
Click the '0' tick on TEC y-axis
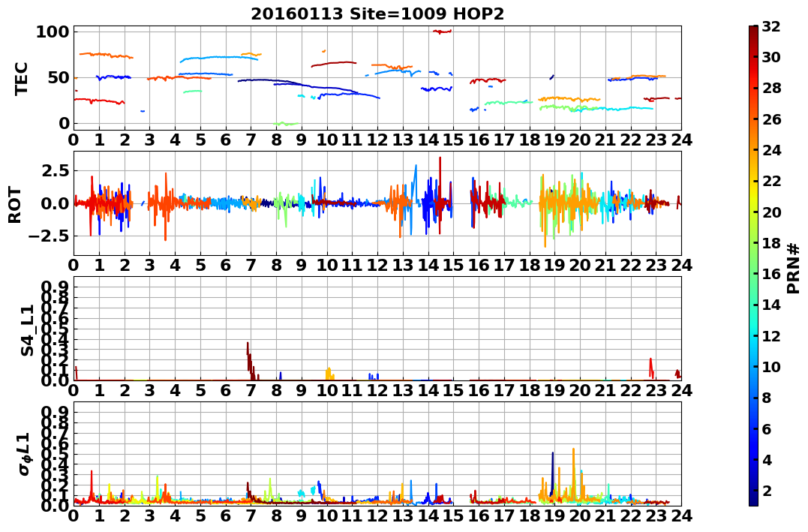pyautogui.click(x=64, y=123)
